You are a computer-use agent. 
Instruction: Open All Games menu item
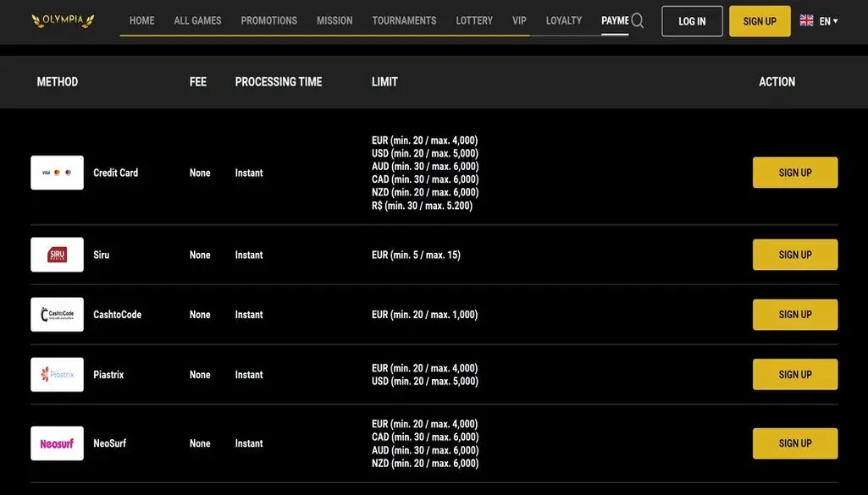coord(197,20)
